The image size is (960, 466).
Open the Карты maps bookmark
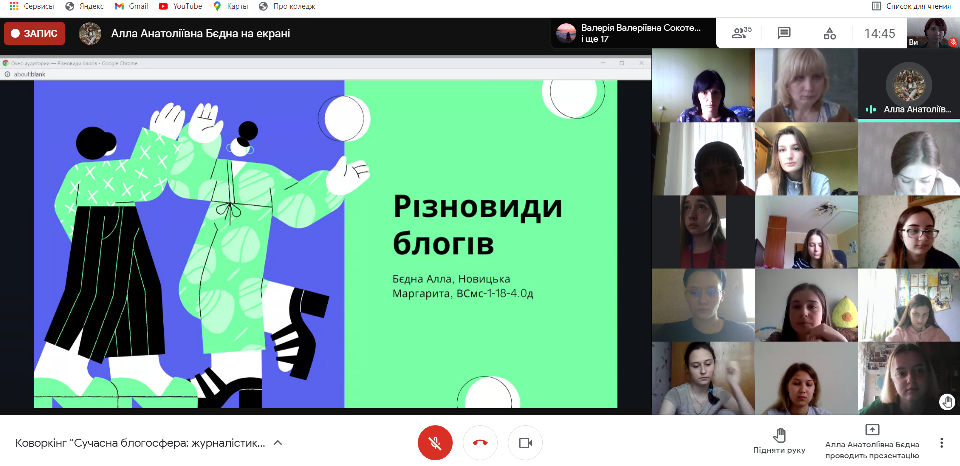tap(233, 6)
